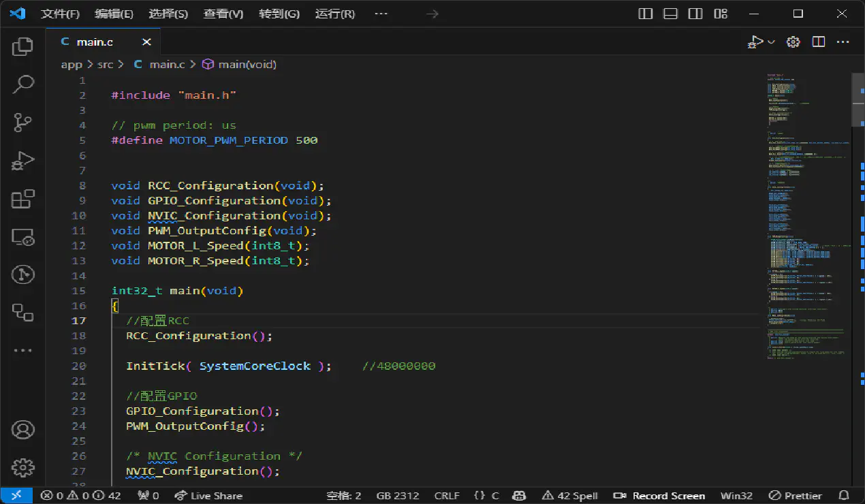Split the editor to the right
The image size is (865, 504).
819,42
